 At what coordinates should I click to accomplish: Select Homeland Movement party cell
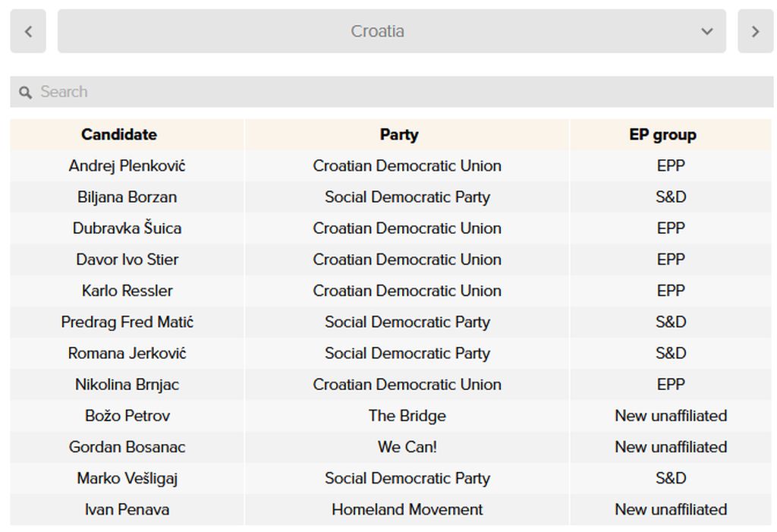407,509
